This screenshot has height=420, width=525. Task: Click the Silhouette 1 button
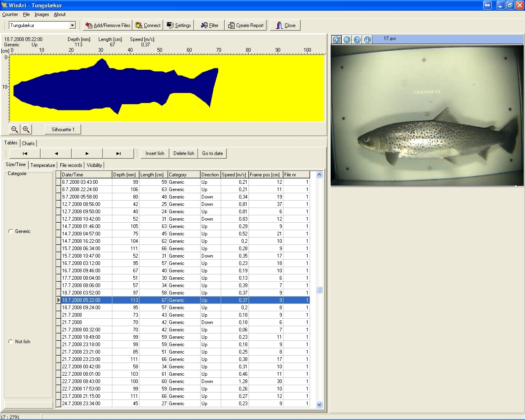pyautogui.click(x=63, y=129)
